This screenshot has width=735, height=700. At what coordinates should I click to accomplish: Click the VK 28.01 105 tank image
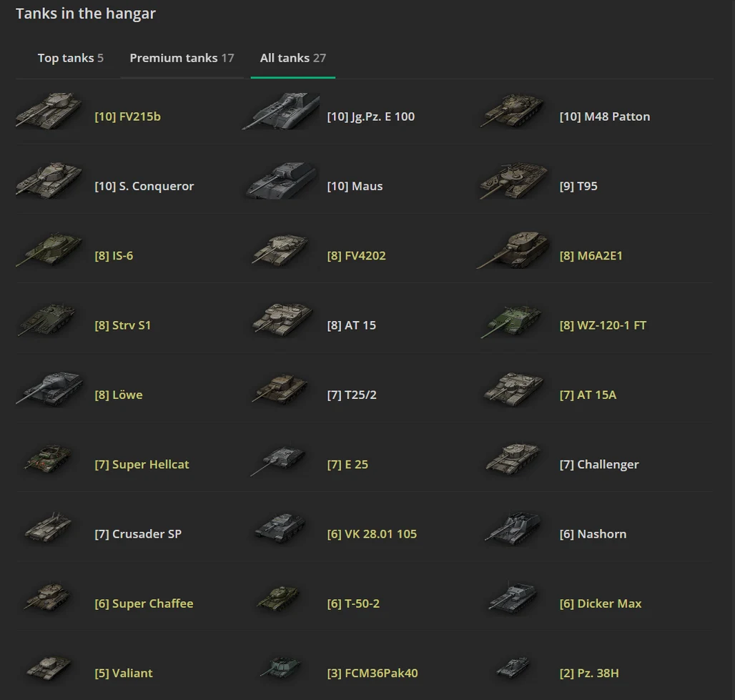(280, 528)
